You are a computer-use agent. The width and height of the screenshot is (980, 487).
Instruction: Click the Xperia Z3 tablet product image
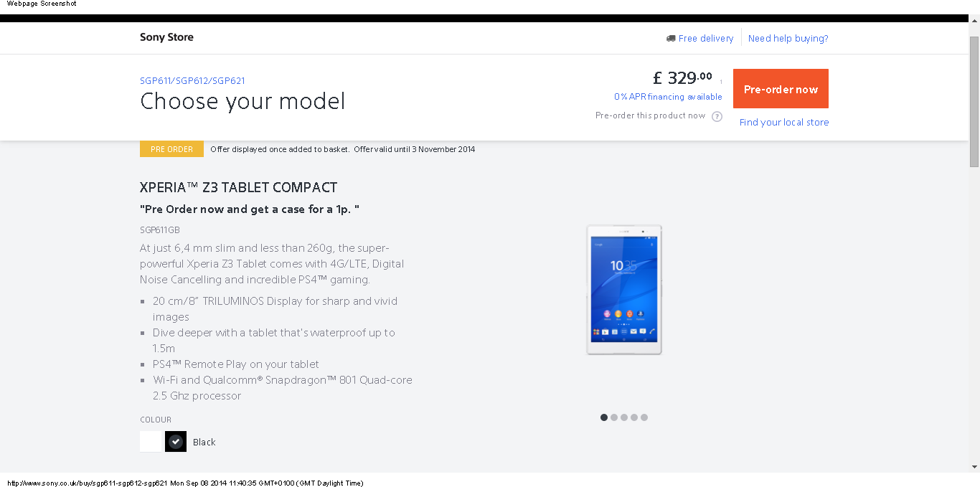coord(624,290)
